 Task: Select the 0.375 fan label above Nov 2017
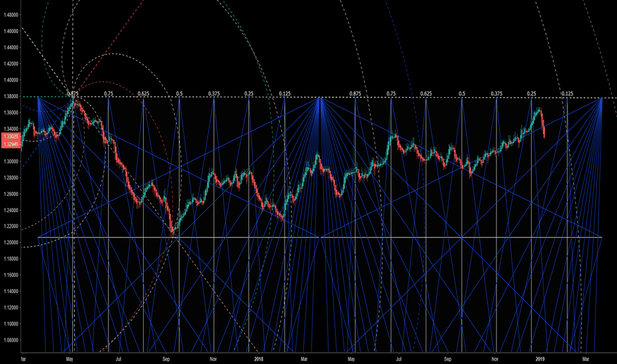click(x=214, y=94)
